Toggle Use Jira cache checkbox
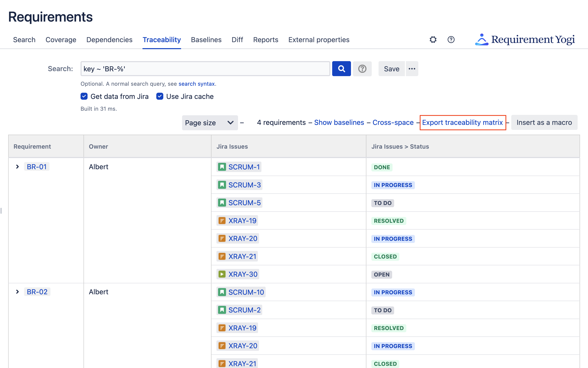The image size is (588, 368). [160, 96]
